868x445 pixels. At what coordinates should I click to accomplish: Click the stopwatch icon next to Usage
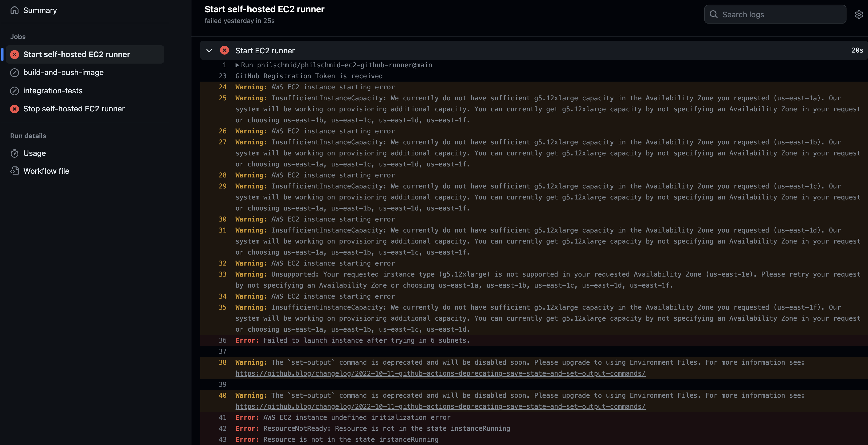tap(15, 153)
